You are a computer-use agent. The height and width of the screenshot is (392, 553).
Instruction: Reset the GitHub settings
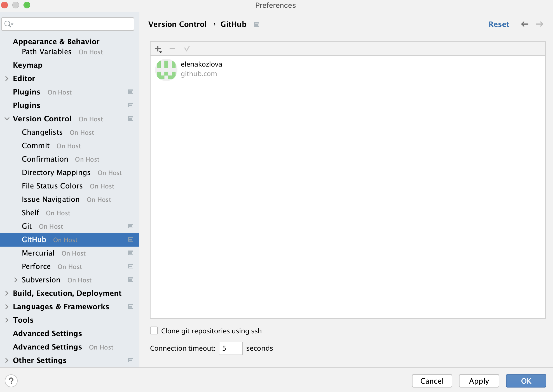coord(499,24)
